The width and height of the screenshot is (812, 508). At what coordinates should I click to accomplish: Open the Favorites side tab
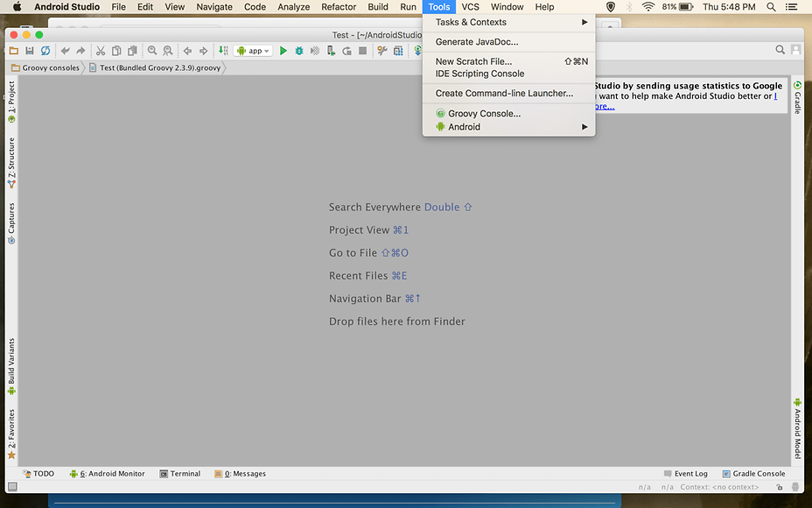(x=11, y=434)
